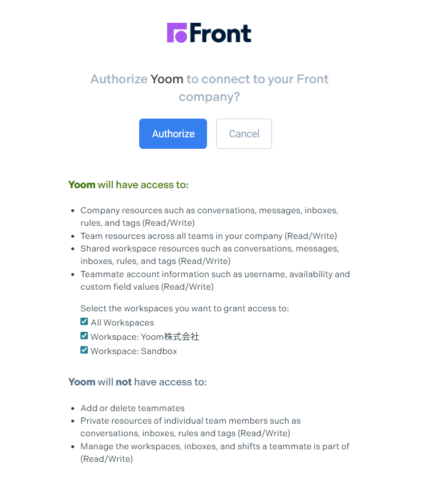The width and height of the screenshot is (422, 504).
Task: Disable the Workspace: Sandbox checkbox
Action: pyautogui.click(x=84, y=351)
